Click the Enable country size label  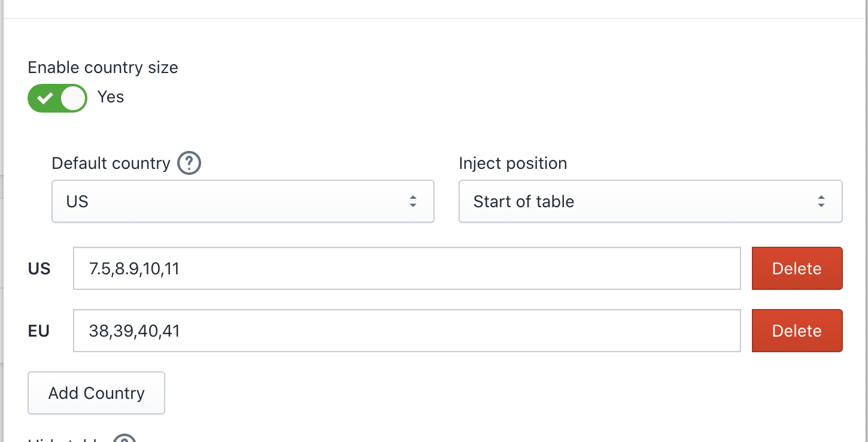103,67
